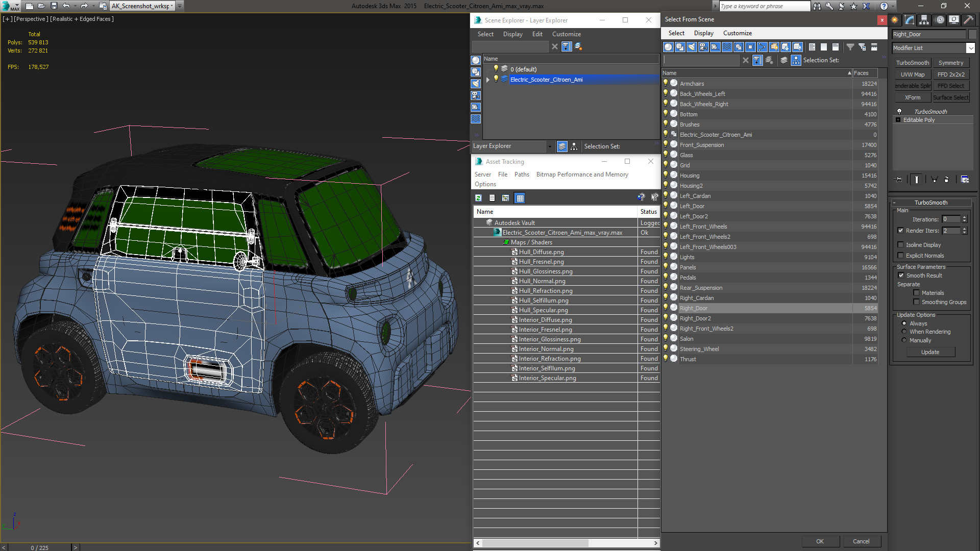Toggle Display Cameras filter in Select From Scene
The image size is (980, 551).
click(703, 47)
